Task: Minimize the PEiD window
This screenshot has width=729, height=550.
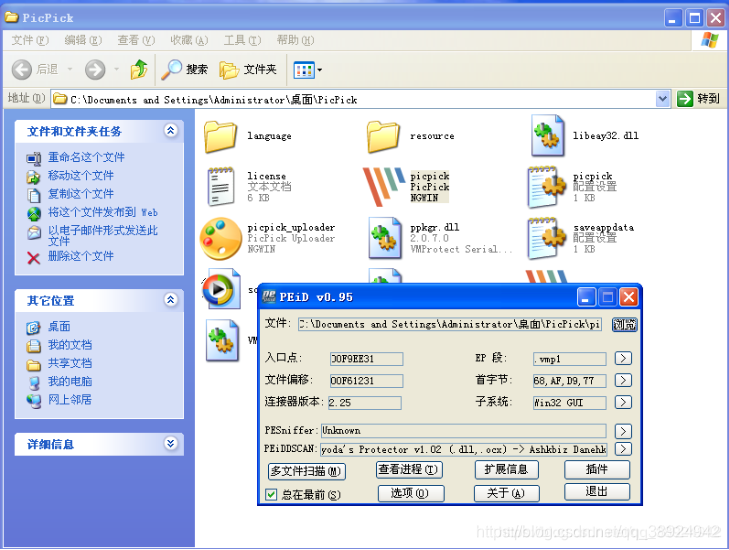Action: (586, 297)
